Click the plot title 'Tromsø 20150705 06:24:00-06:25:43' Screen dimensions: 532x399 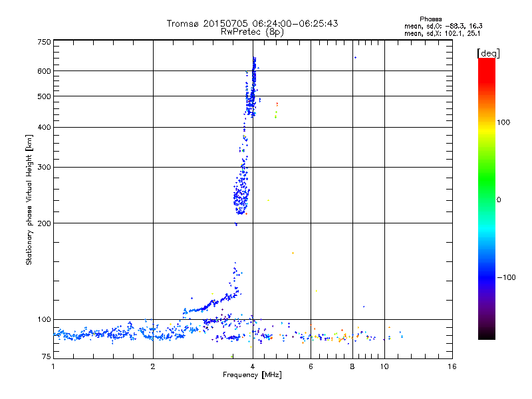pos(252,23)
